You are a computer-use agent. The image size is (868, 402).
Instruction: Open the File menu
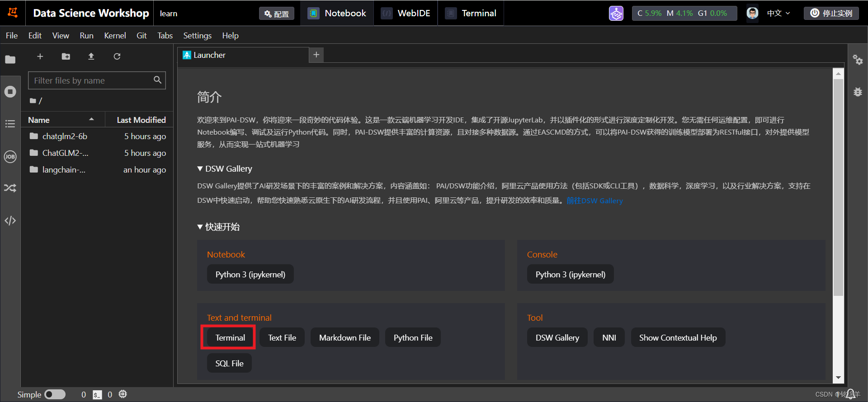point(12,35)
